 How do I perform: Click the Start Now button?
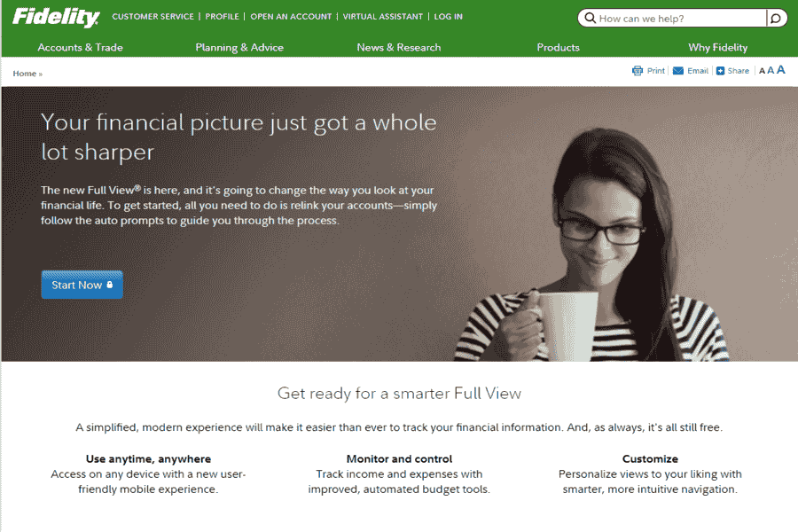click(82, 285)
